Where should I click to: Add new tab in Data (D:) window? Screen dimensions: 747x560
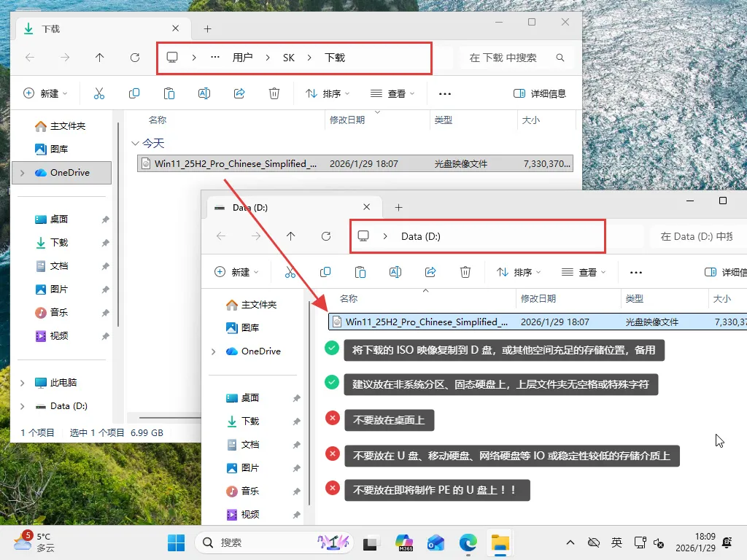pyautogui.click(x=399, y=208)
